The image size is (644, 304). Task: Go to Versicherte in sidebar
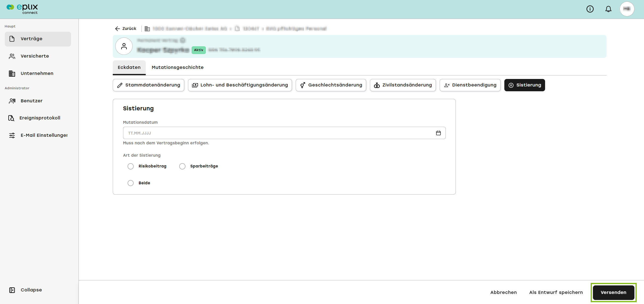(38, 56)
